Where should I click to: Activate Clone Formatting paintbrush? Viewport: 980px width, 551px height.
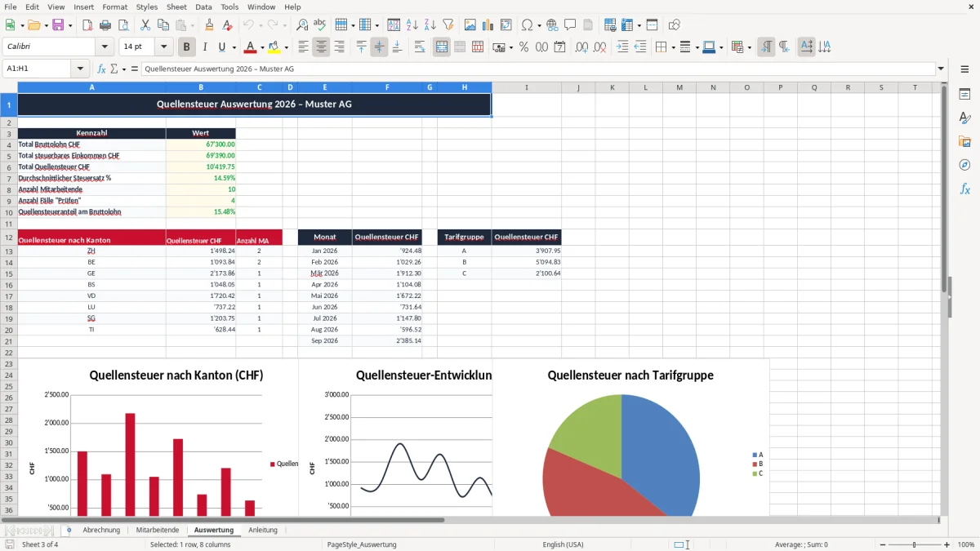click(x=210, y=25)
